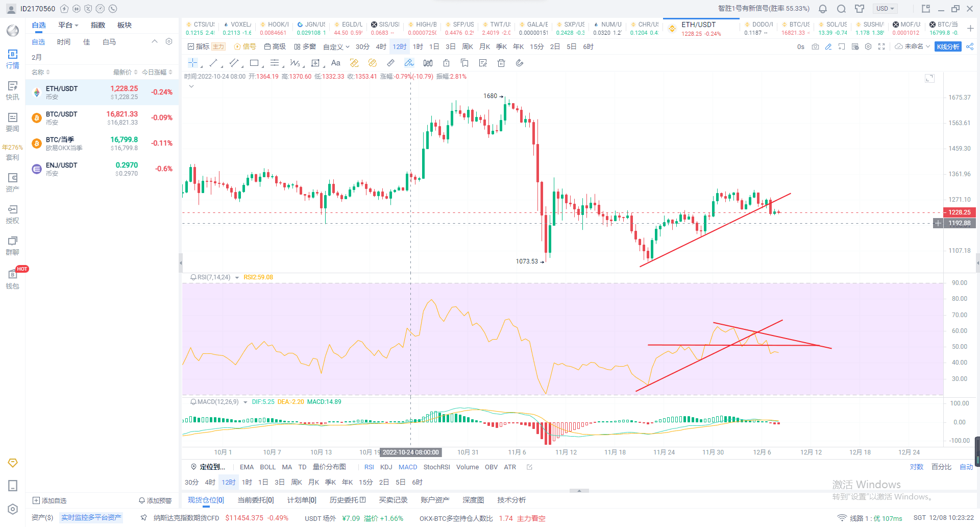The height and width of the screenshot is (527, 980).
Task: Select 1日 timeframe in top bar
Action: (x=434, y=46)
